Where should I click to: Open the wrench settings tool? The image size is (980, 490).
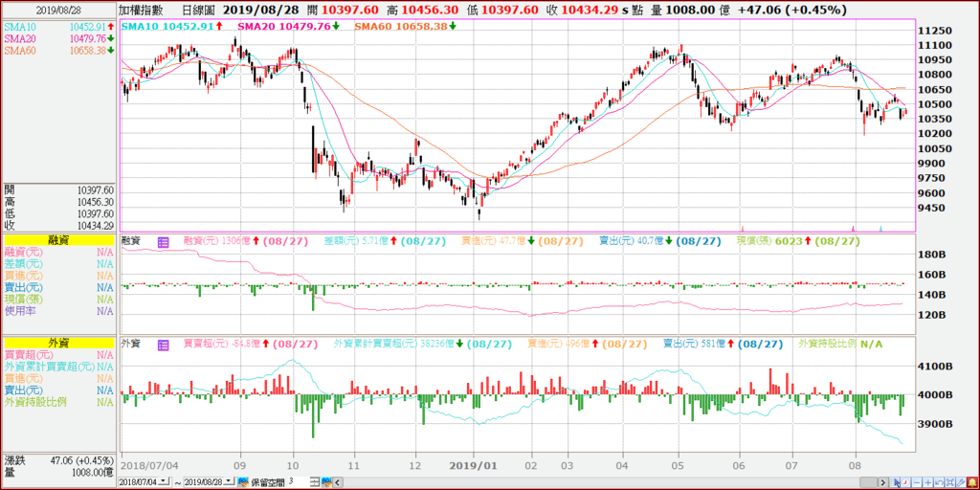pyautogui.click(x=961, y=482)
